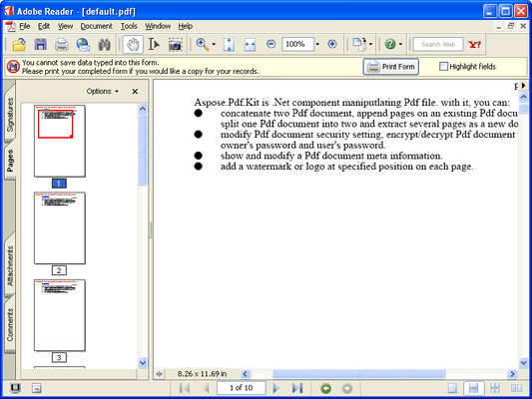Viewport: 532px width, 399px height.
Task: Expand document message bar arrow at top right
Action: coord(524,86)
